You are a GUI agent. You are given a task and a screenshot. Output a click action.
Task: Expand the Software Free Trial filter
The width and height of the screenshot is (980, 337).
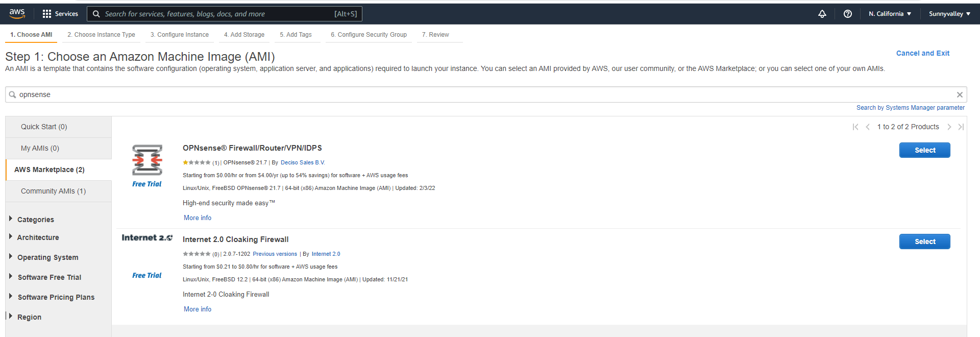pos(45,277)
